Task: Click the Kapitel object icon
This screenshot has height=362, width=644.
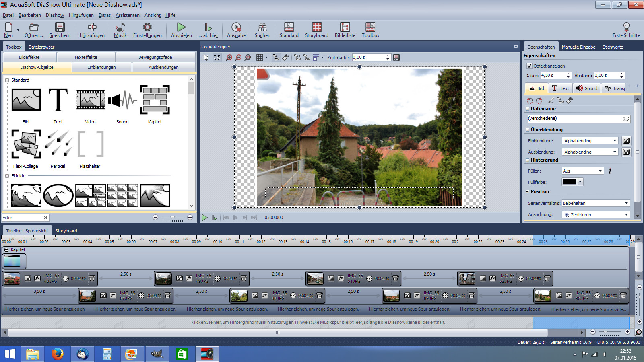Action: [x=155, y=100]
